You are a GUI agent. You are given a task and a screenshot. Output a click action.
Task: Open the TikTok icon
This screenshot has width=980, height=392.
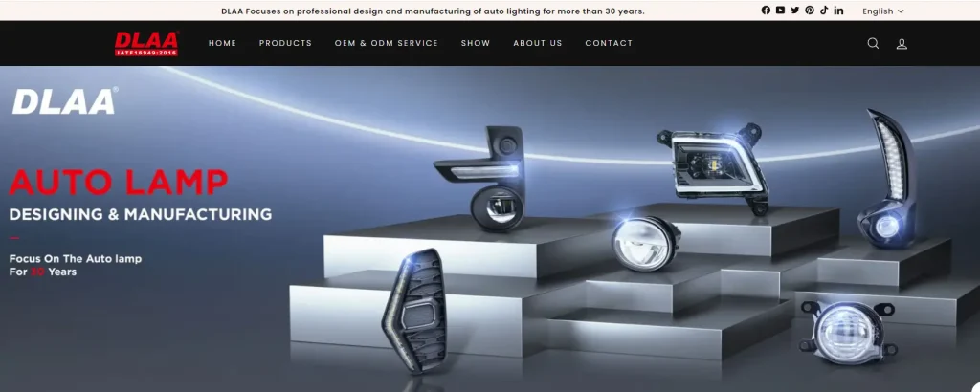click(x=824, y=10)
